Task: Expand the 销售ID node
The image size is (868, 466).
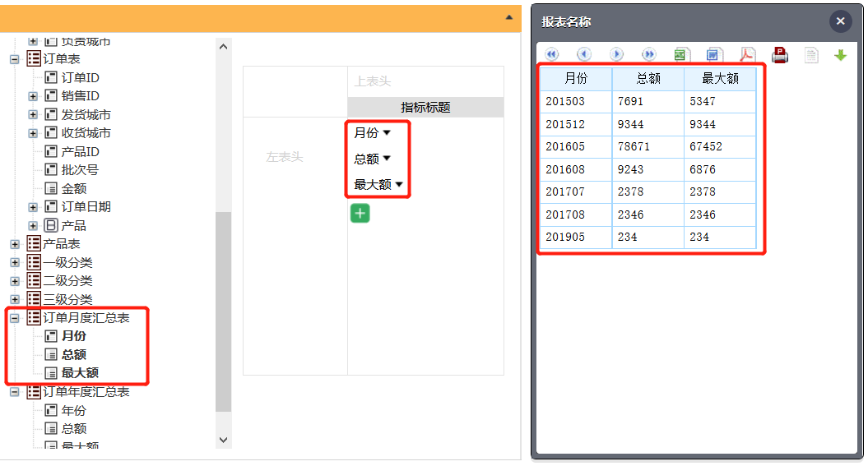Action: [33, 96]
